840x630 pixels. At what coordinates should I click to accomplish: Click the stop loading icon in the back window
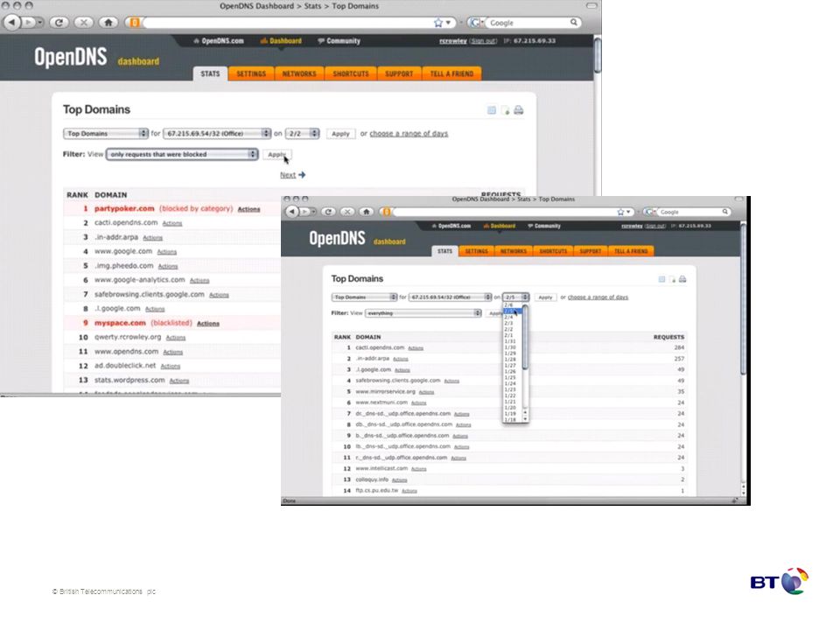coord(83,23)
